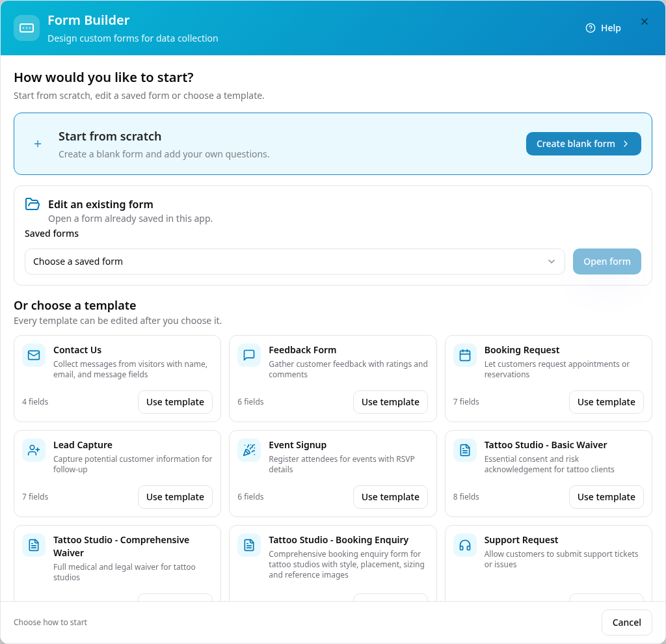Click the open folder icon beside Edit an existing form
Screen dimensions: 666x644
pos(33,204)
